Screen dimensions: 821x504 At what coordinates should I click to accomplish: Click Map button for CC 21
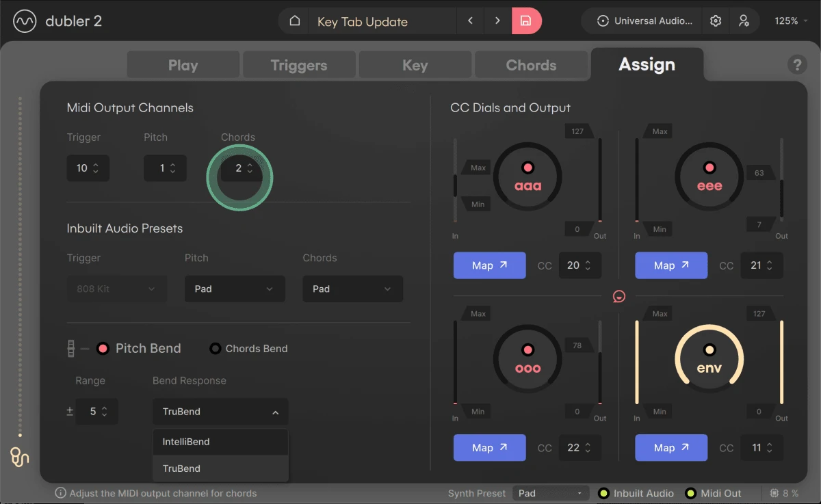click(671, 265)
